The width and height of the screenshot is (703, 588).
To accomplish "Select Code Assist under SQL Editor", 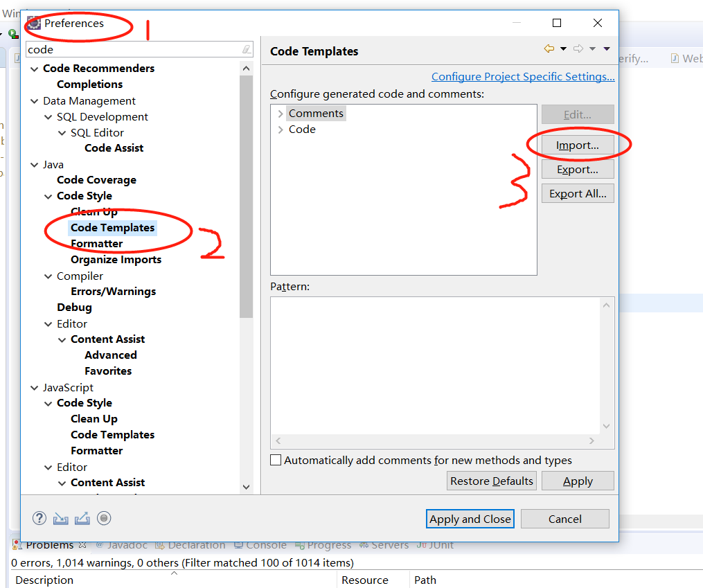I will click(x=114, y=148).
